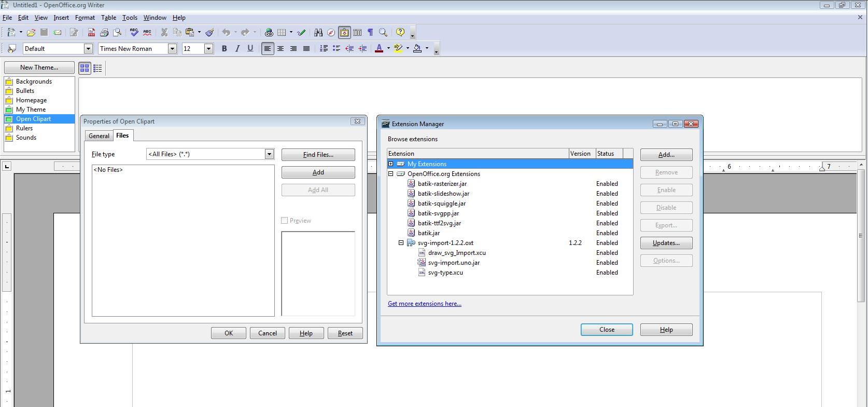The image size is (868, 407).
Task: Toggle Italic formatting
Action: click(x=237, y=48)
